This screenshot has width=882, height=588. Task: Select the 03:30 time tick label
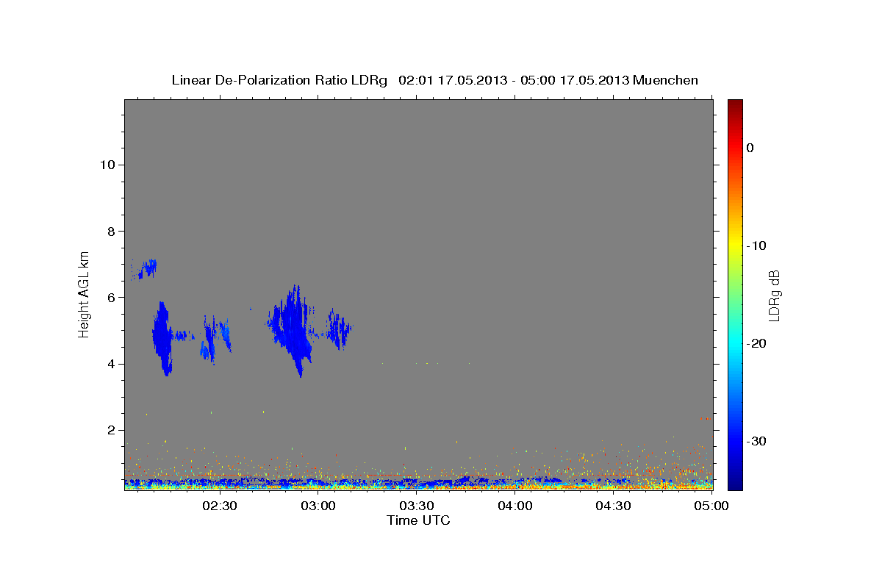coord(417,506)
